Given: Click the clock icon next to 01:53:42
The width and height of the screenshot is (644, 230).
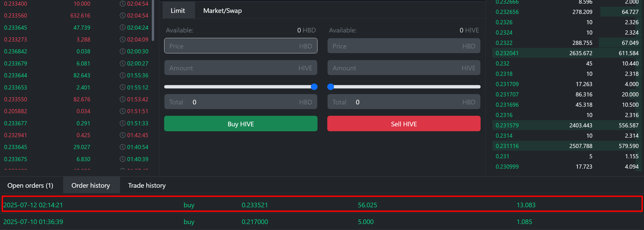Looking at the screenshot, I should [123, 99].
